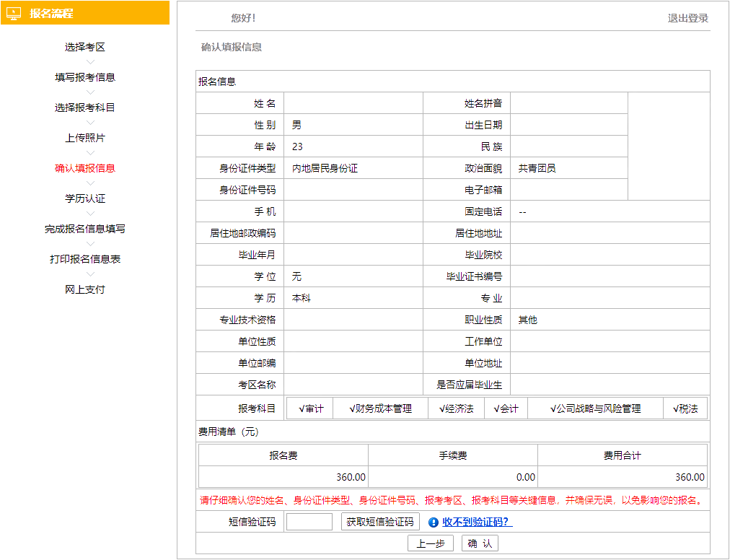Toggle the 税法 subject checkmark
730x560 pixels.
tap(685, 408)
